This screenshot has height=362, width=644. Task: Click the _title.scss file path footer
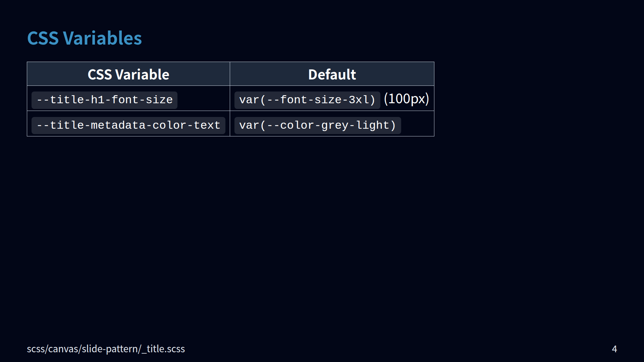point(106,349)
